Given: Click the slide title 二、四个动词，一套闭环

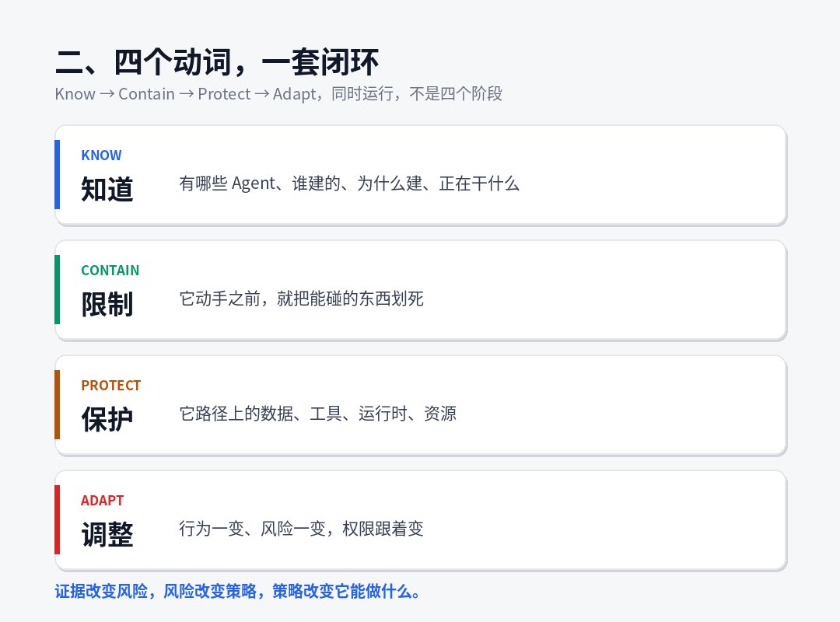Looking at the screenshot, I should coord(217,61).
